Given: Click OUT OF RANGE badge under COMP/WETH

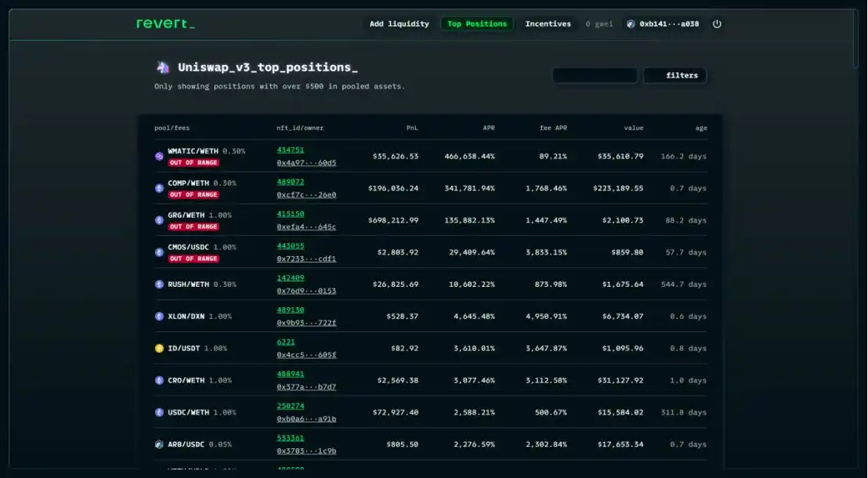Looking at the screenshot, I should 193,195.
